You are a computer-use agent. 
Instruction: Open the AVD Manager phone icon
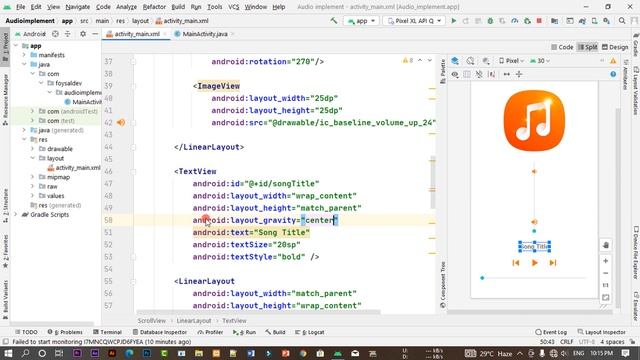(594, 21)
